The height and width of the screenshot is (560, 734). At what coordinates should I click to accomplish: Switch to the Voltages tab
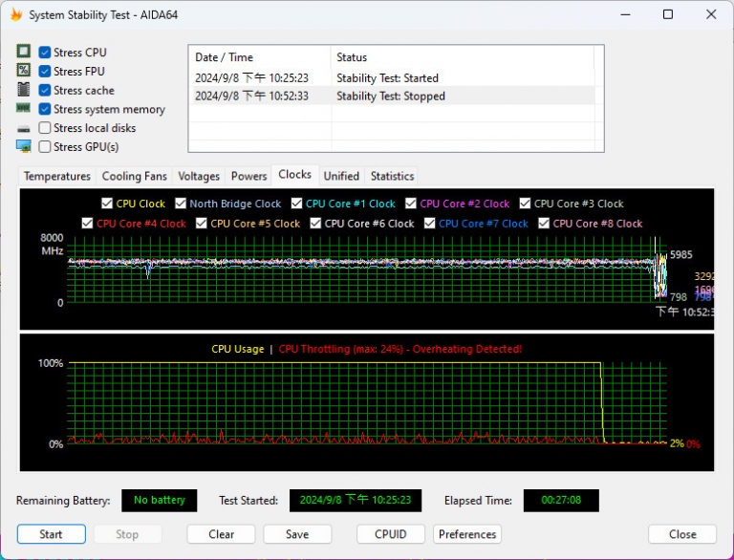[199, 176]
